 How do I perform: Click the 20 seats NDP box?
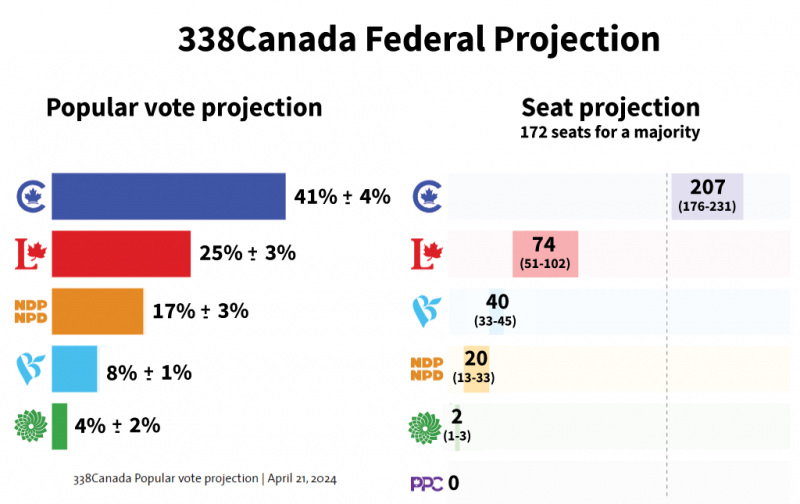[476, 368]
